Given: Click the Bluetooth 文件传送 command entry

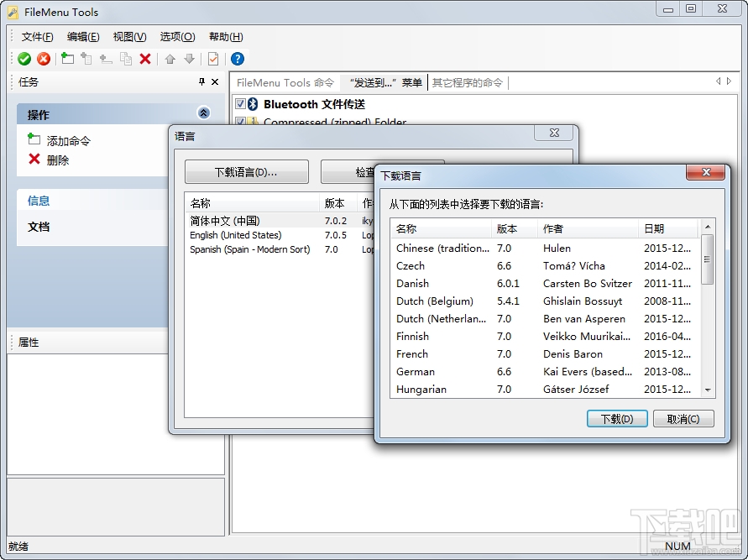Looking at the screenshot, I should pos(314,104).
